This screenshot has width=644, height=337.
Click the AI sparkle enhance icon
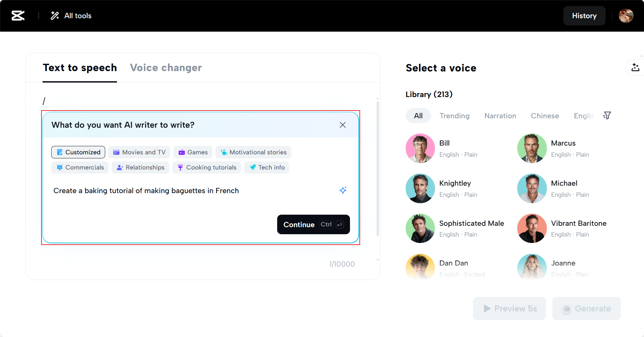coord(343,190)
